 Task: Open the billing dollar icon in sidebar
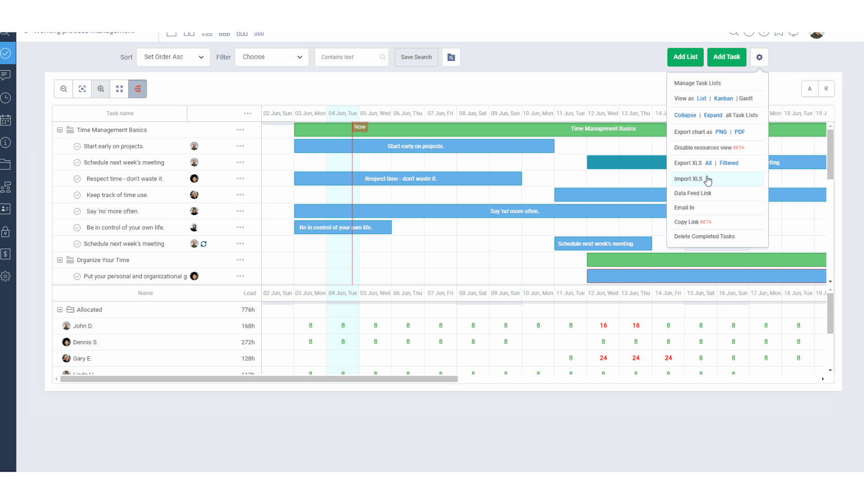click(6, 254)
